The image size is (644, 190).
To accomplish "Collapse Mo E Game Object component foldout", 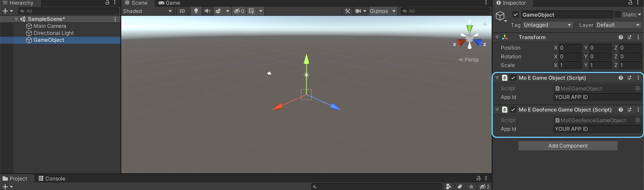I will [x=497, y=78].
